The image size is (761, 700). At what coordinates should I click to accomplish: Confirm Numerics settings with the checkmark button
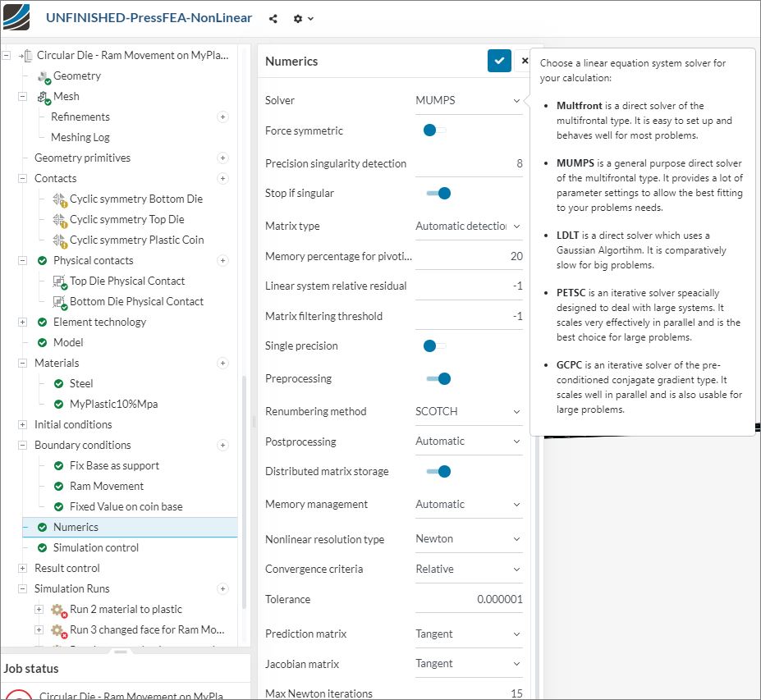click(x=499, y=61)
